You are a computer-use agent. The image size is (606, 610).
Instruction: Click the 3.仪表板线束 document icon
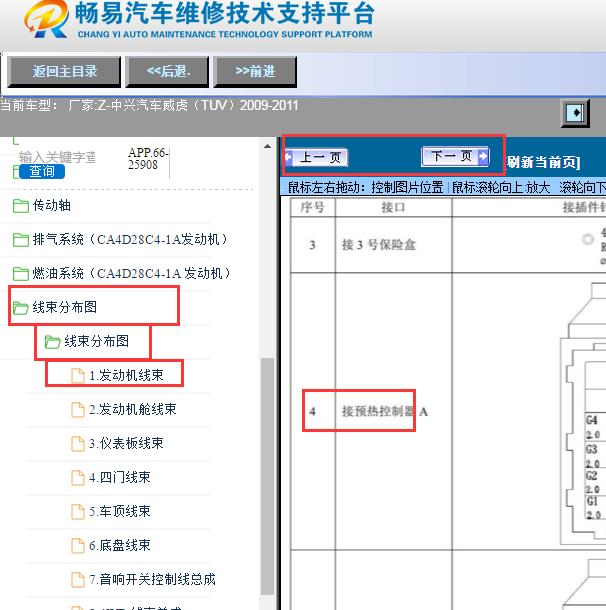(x=77, y=443)
